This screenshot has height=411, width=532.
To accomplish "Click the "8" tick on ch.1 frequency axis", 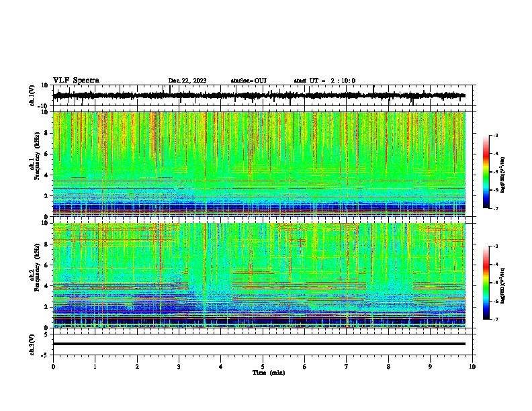I will click(x=47, y=133).
